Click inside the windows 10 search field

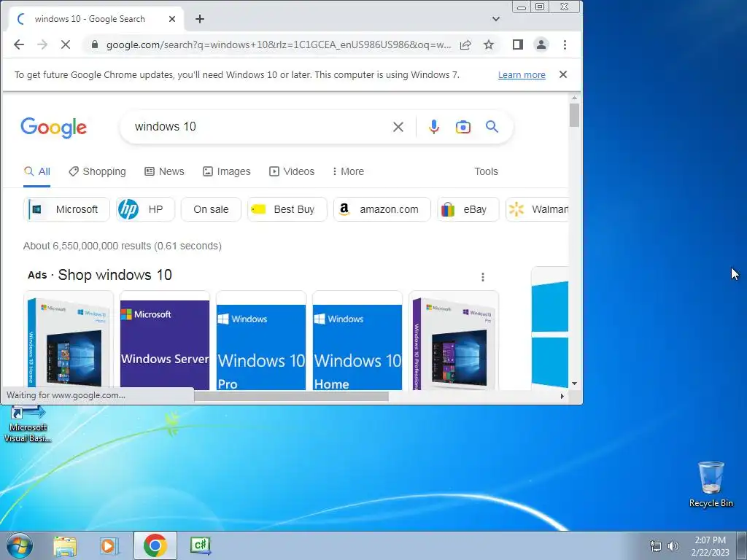pyautogui.click(x=258, y=127)
